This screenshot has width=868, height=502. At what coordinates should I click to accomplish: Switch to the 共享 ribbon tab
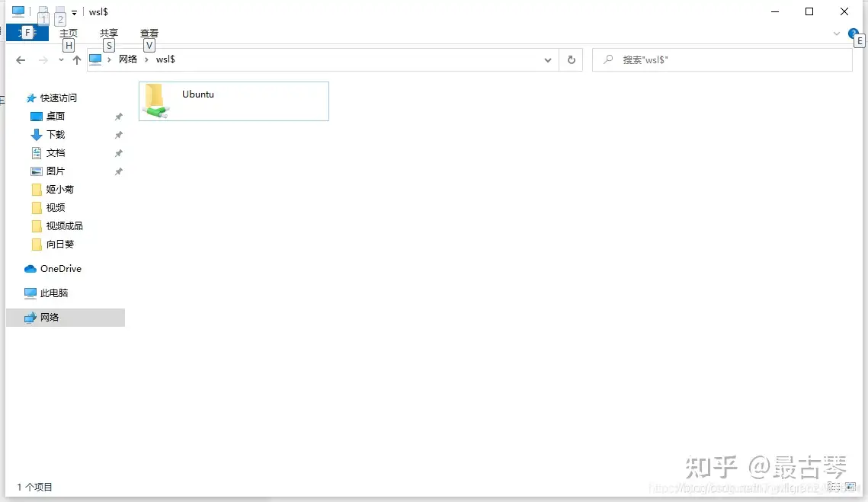109,34
